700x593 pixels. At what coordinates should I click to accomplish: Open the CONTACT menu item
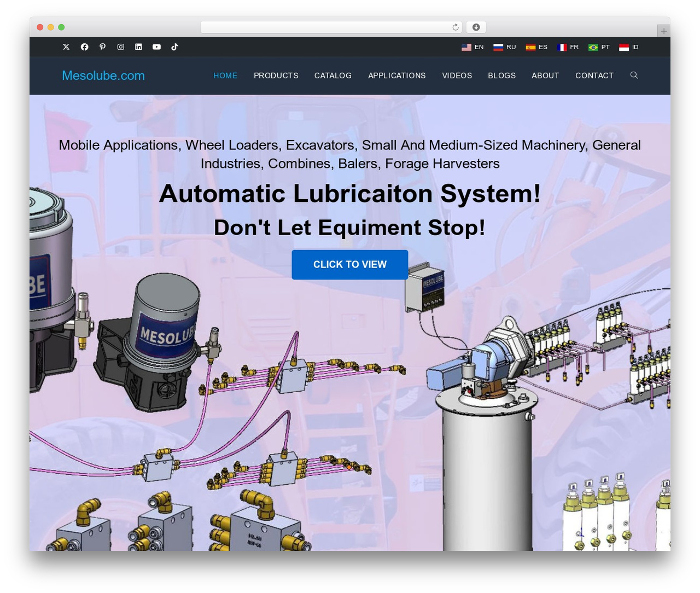coord(594,75)
